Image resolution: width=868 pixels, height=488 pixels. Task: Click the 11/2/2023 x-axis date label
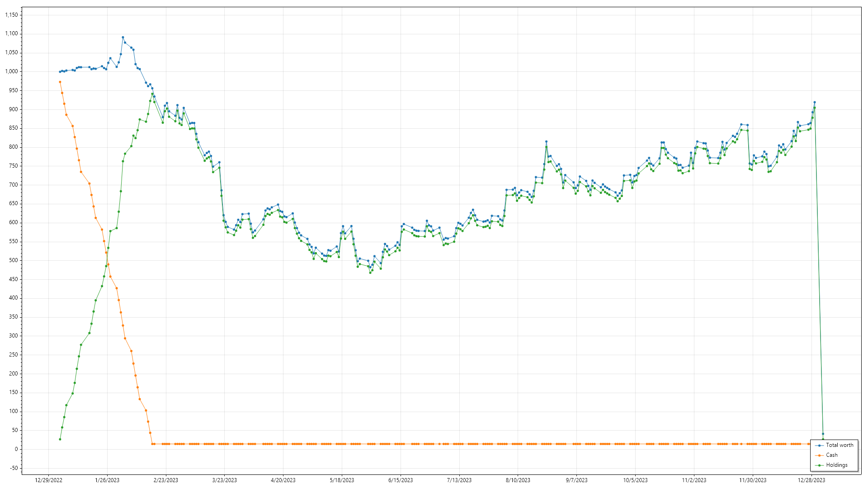click(694, 480)
